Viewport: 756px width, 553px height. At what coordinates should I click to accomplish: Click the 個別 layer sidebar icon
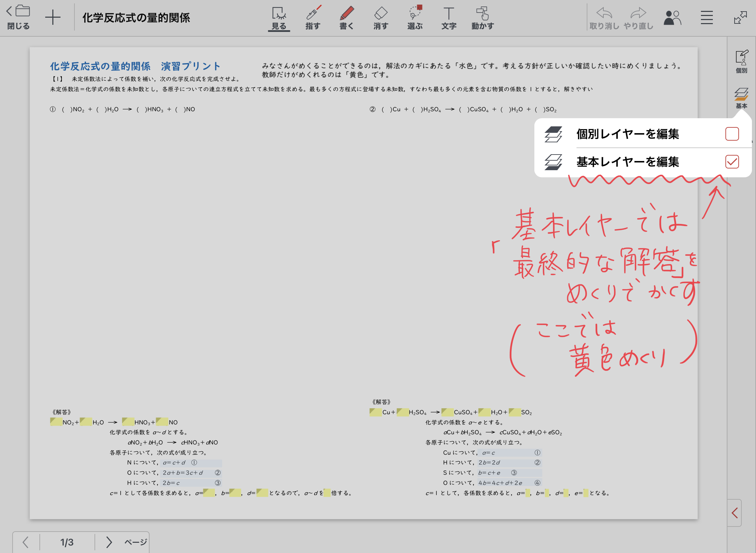(741, 61)
